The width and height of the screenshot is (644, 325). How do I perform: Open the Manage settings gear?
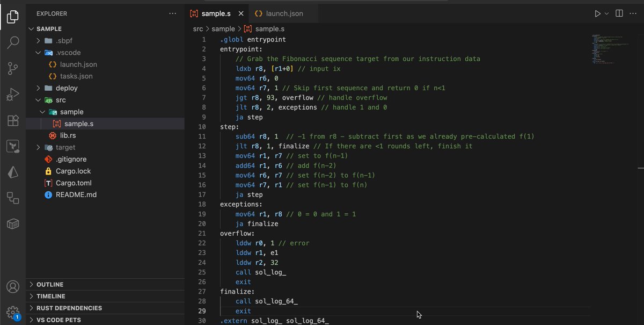click(x=13, y=312)
